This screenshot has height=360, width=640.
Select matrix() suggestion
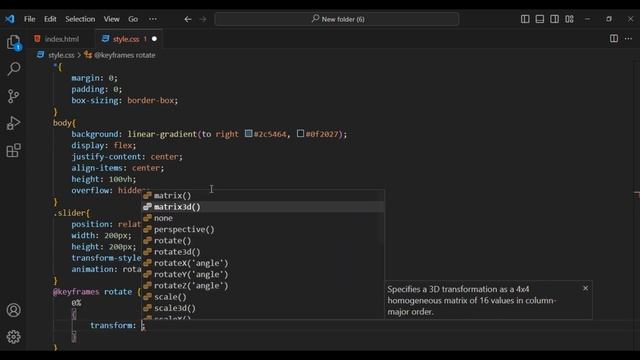coord(263,196)
